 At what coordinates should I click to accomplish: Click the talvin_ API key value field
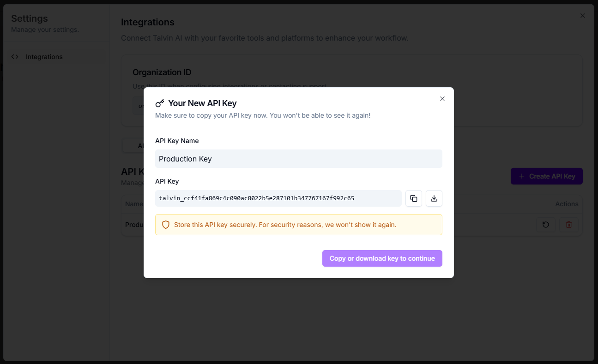point(278,198)
